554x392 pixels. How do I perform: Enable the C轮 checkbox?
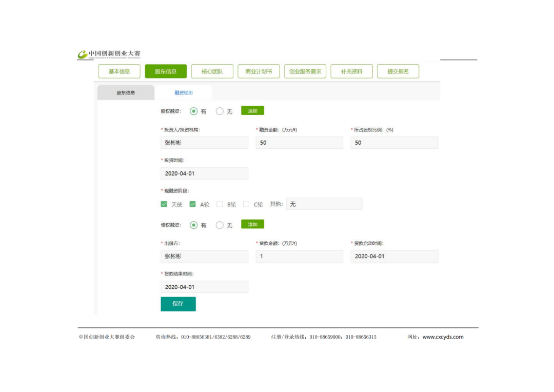coord(246,204)
